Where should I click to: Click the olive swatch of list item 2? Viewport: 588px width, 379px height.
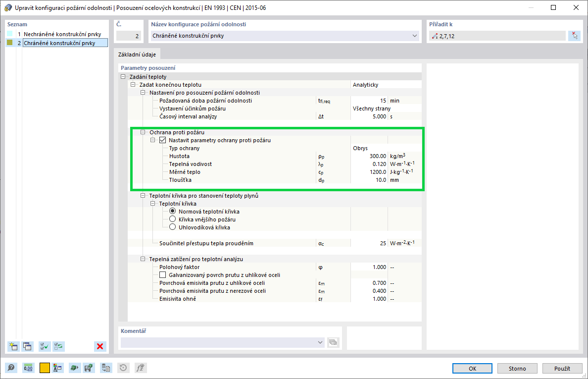tap(10, 43)
